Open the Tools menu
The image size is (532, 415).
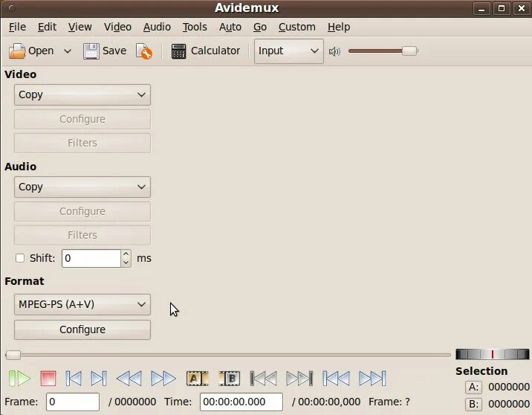tap(195, 27)
